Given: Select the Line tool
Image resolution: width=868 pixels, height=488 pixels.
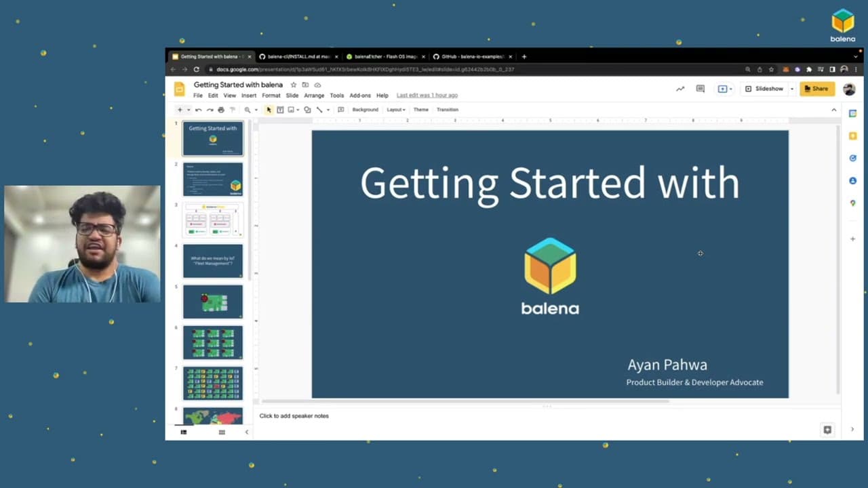Looking at the screenshot, I should coord(319,110).
